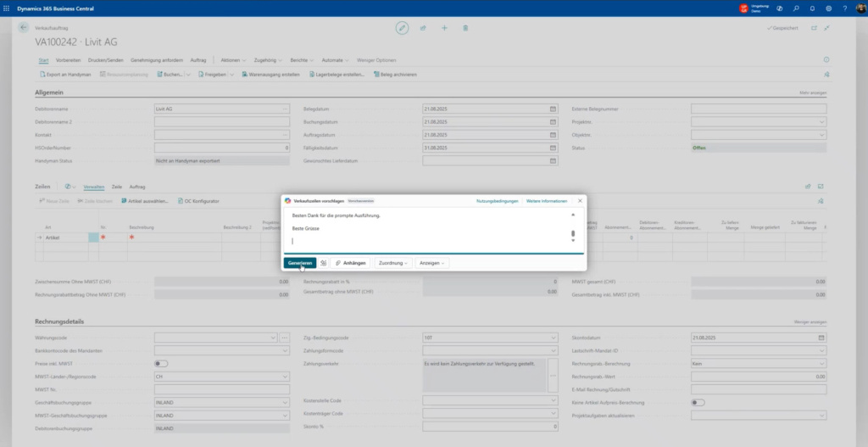Screen dimensions: 868x447
Task: Toggle the Preise inkl. MWST switch
Action: (160, 363)
